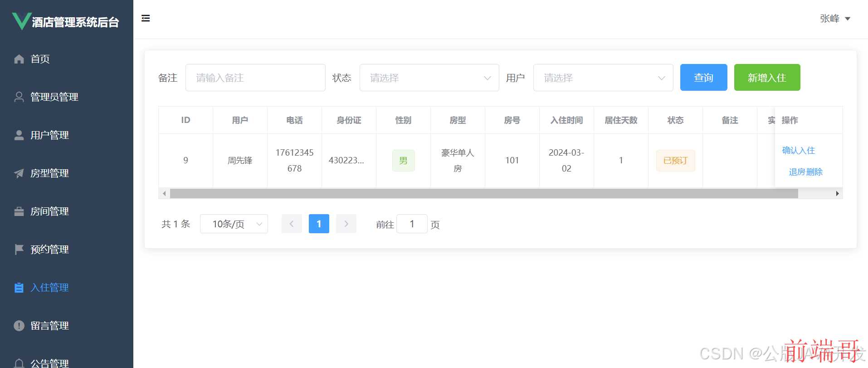Image resolution: width=868 pixels, height=368 pixels.
Task: Click the bell icon for 公告管理
Action: (x=19, y=363)
